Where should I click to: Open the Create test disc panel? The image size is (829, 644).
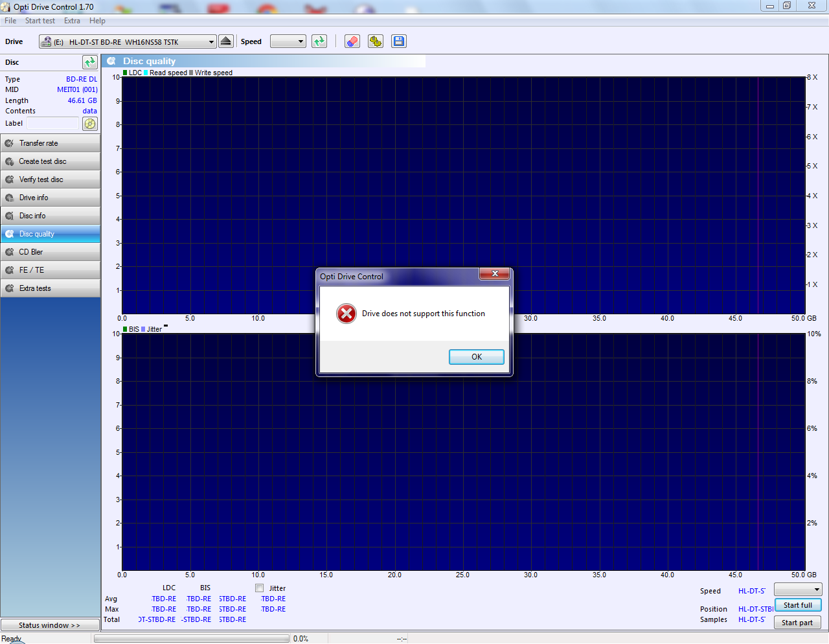tap(51, 161)
